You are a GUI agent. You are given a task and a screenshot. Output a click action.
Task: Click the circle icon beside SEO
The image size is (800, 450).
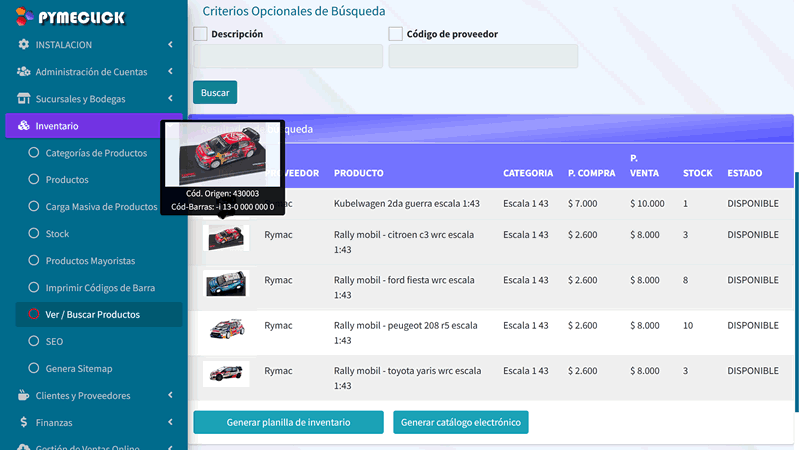[34, 341]
